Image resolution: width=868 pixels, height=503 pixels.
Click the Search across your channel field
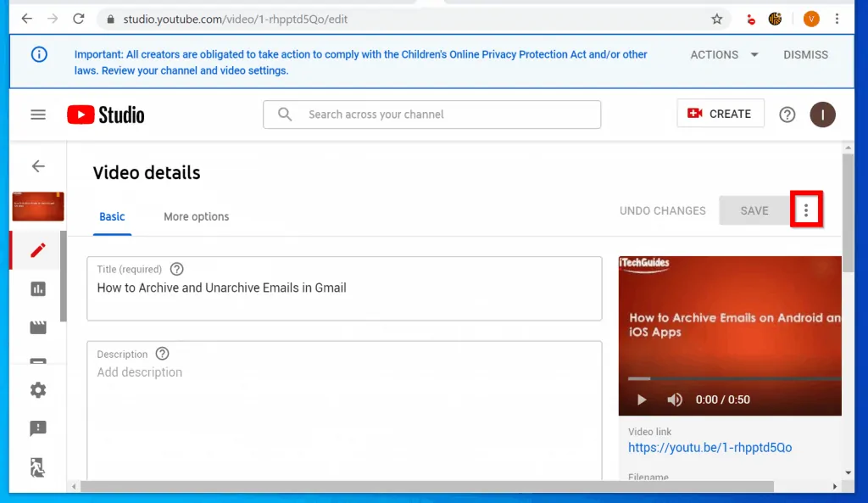[431, 115]
